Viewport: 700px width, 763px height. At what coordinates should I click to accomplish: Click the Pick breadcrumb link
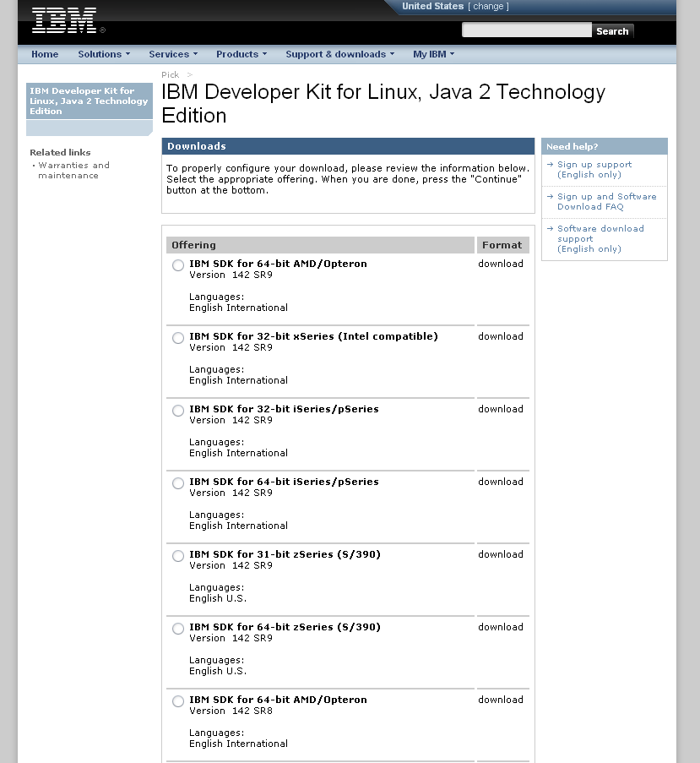pyautogui.click(x=170, y=74)
